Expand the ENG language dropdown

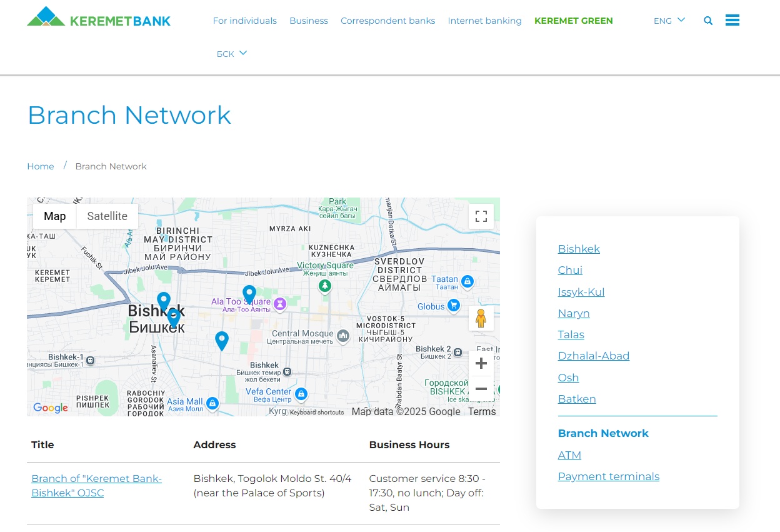(669, 21)
